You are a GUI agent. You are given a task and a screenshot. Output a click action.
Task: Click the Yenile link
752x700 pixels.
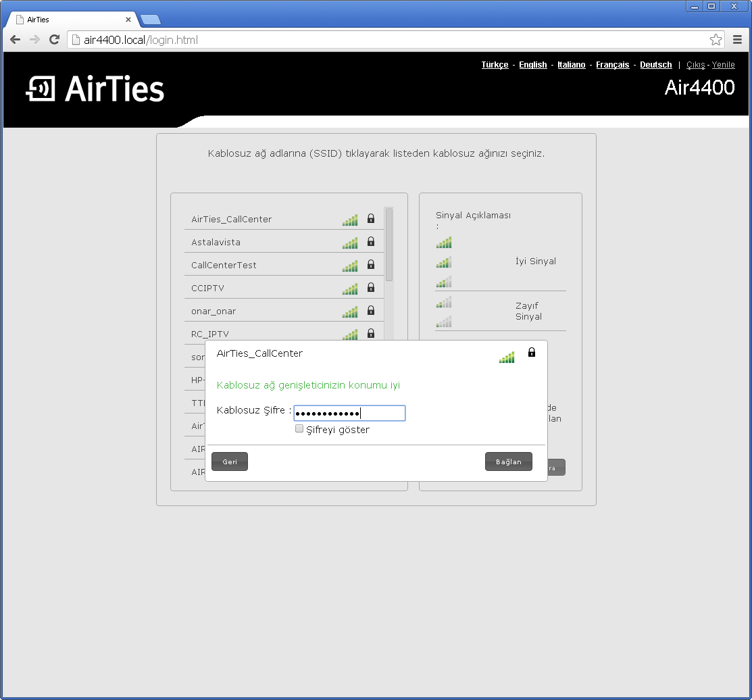coord(723,64)
